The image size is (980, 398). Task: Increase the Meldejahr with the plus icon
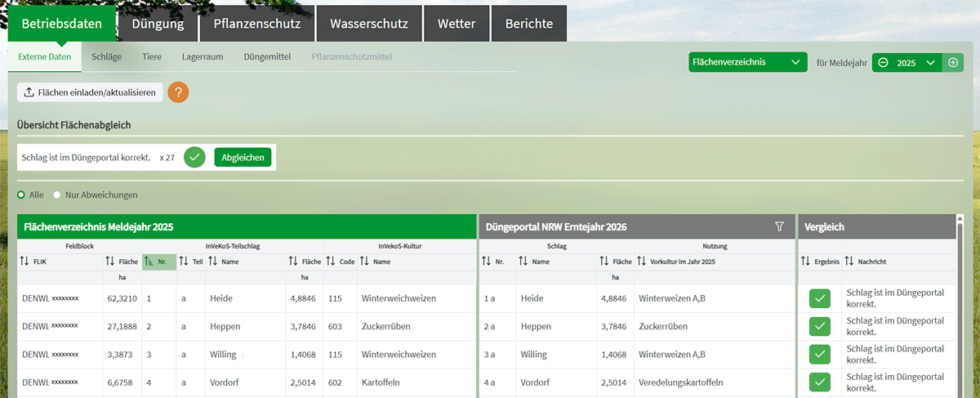click(953, 63)
